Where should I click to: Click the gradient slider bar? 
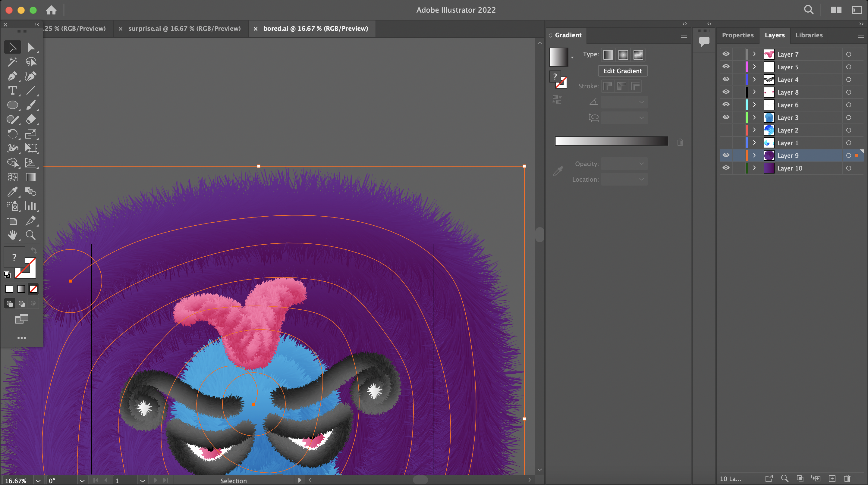coord(611,141)
